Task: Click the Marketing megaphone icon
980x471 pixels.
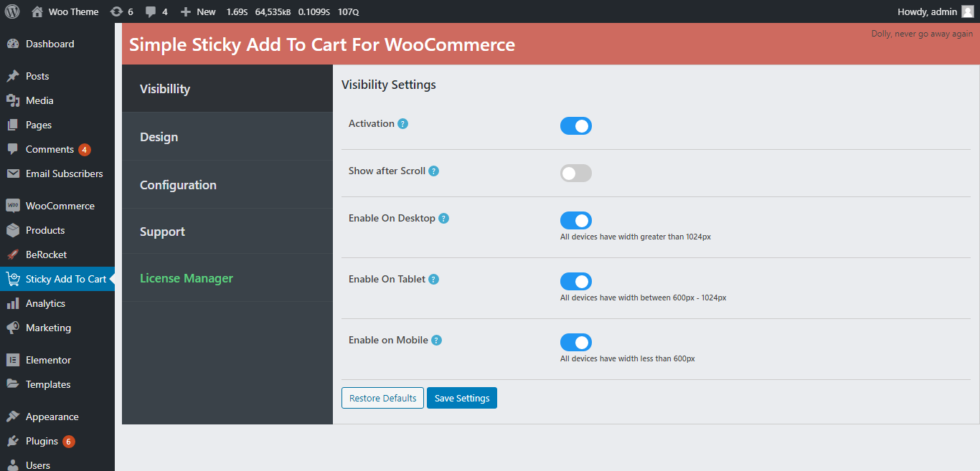Action: click(x=13, y=328)
